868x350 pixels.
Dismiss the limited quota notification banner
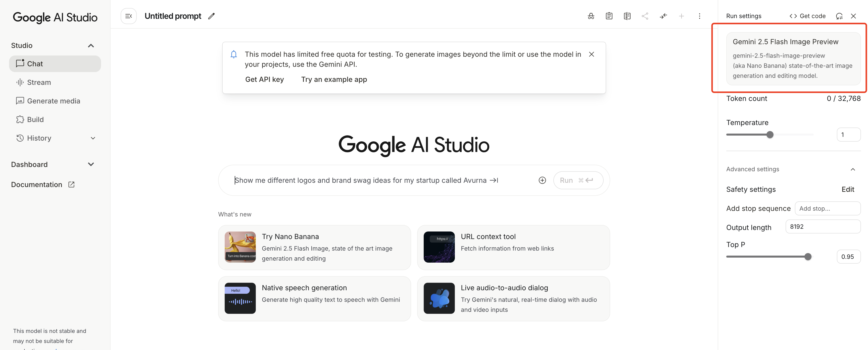tap(591, 54)
